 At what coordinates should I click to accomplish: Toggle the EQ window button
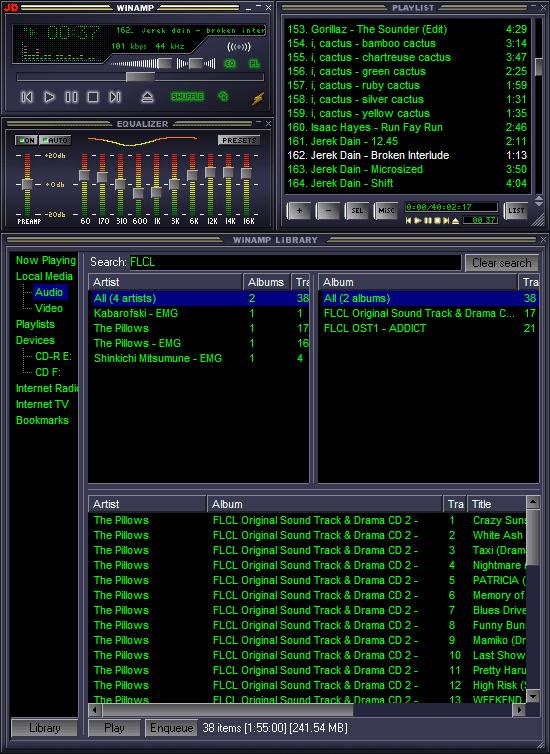click(x=230, y=63)
